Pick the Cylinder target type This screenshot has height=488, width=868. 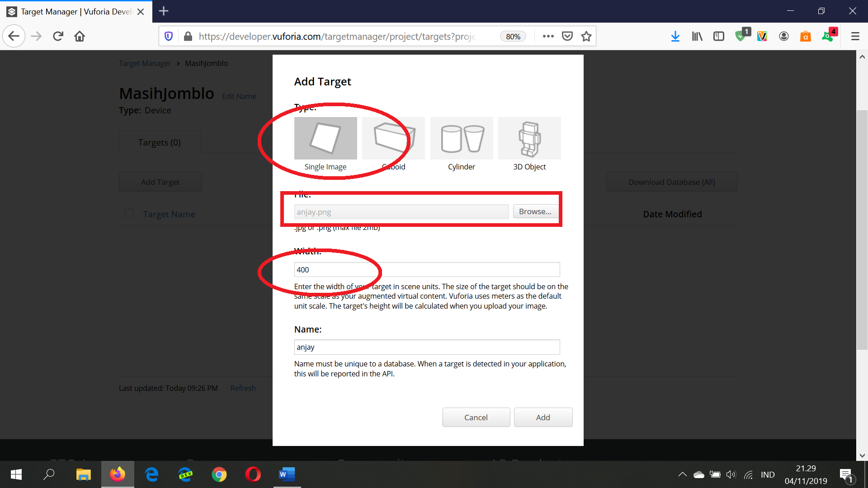point(462,138)
